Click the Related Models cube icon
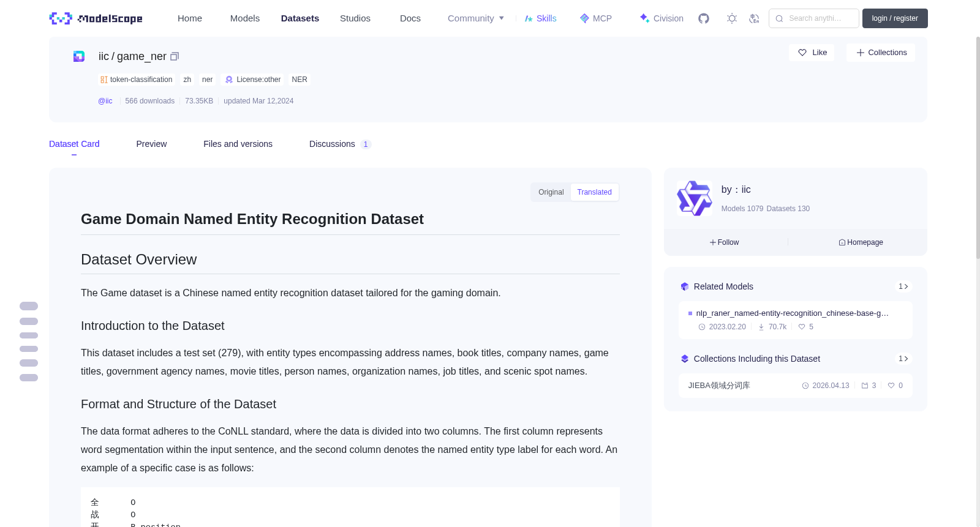This screenshot has width=980, height=527. pos(685,286)
